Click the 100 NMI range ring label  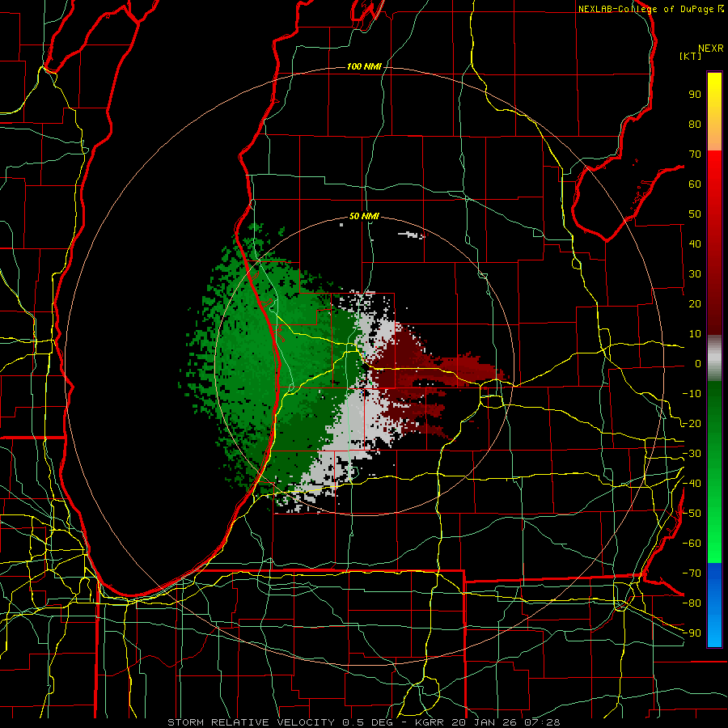coord(364,67)
